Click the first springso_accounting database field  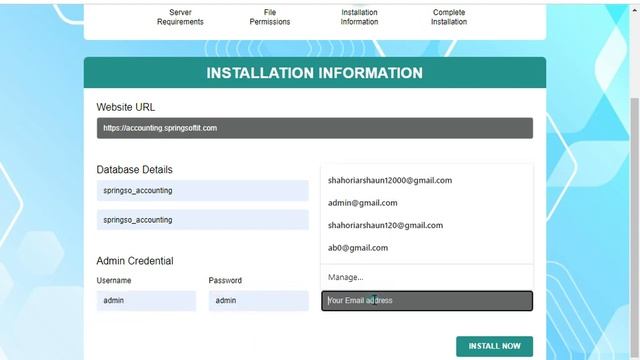point(202,191)
